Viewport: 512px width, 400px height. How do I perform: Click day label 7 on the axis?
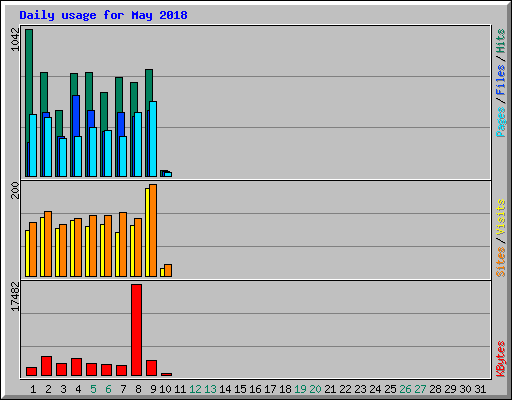[x=123, y=389]
